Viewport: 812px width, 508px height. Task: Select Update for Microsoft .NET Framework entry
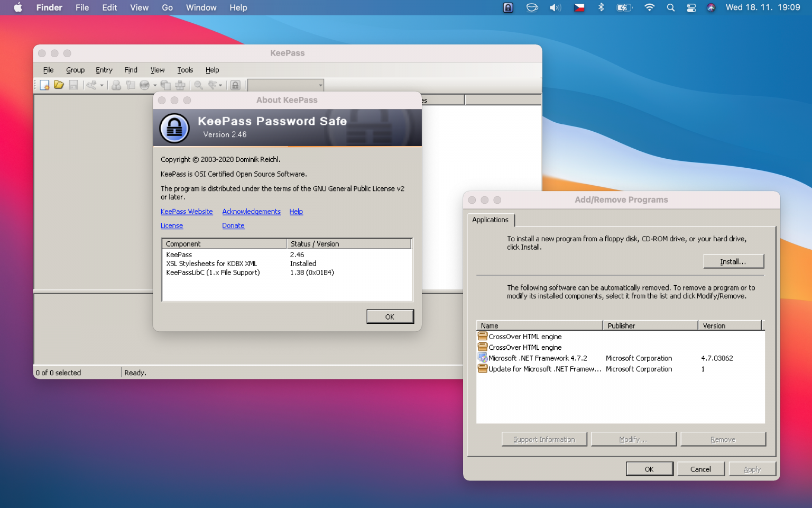coord(620,369)
